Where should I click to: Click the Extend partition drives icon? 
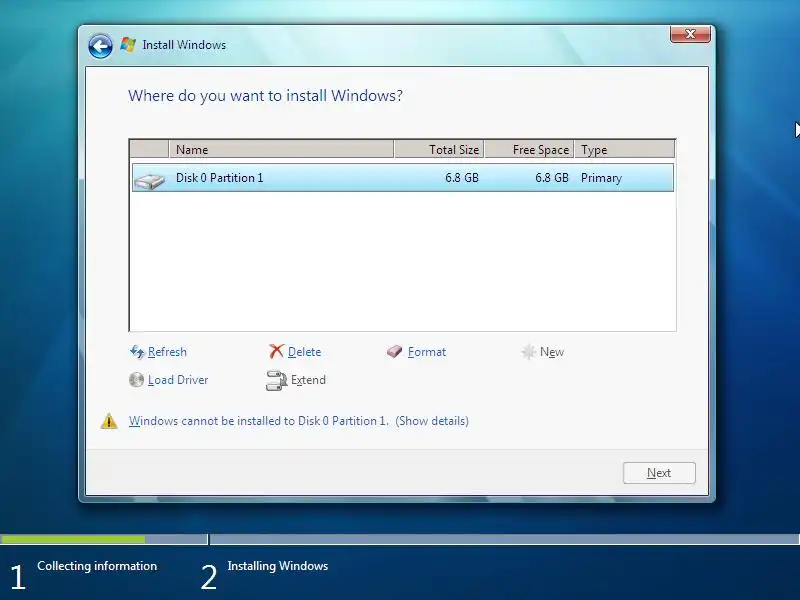pyautogui.click(x=277, y=380)
